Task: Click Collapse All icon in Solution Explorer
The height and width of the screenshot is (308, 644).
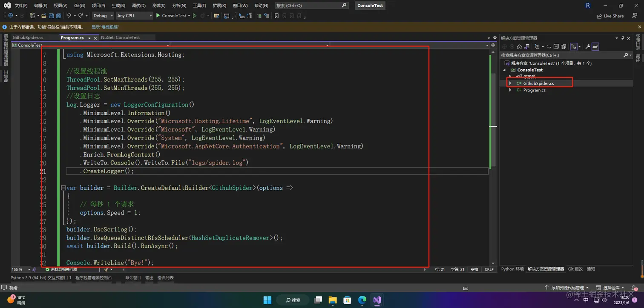Action: 556,47
